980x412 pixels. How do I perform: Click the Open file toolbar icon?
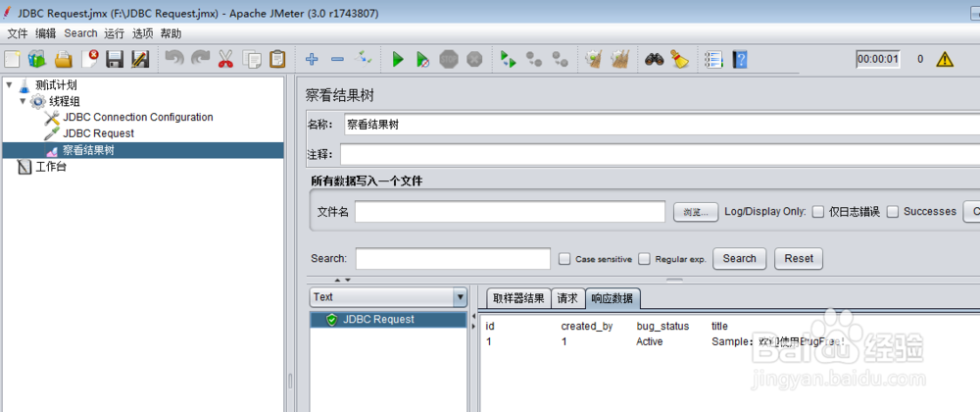click(x=63, y=60)
